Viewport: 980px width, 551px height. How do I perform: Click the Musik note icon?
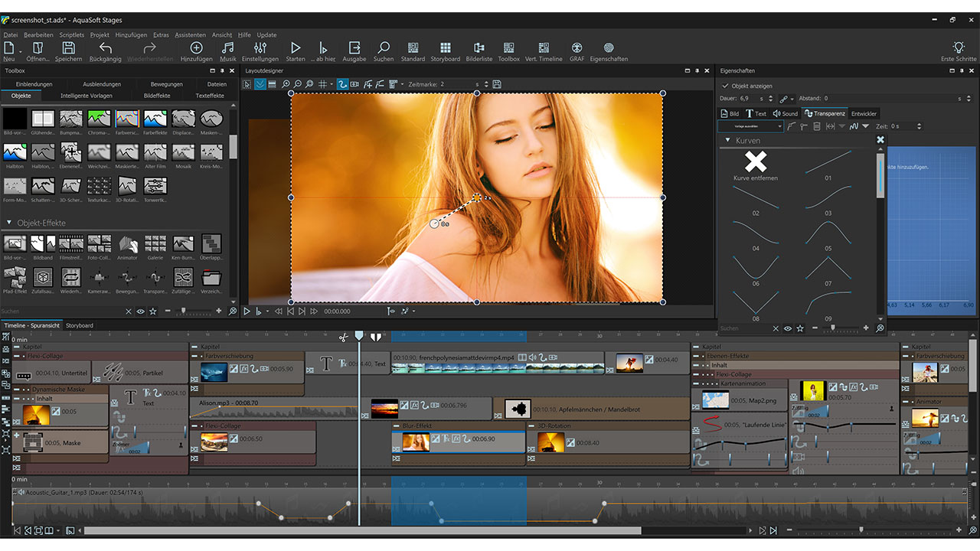click(228, 49)
